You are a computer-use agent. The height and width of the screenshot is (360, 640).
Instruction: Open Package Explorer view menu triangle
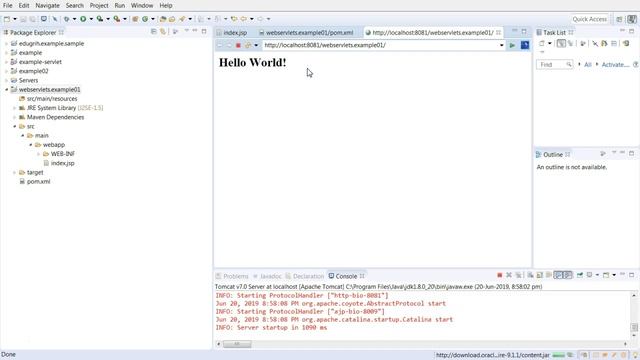click(x=187, y=31)
